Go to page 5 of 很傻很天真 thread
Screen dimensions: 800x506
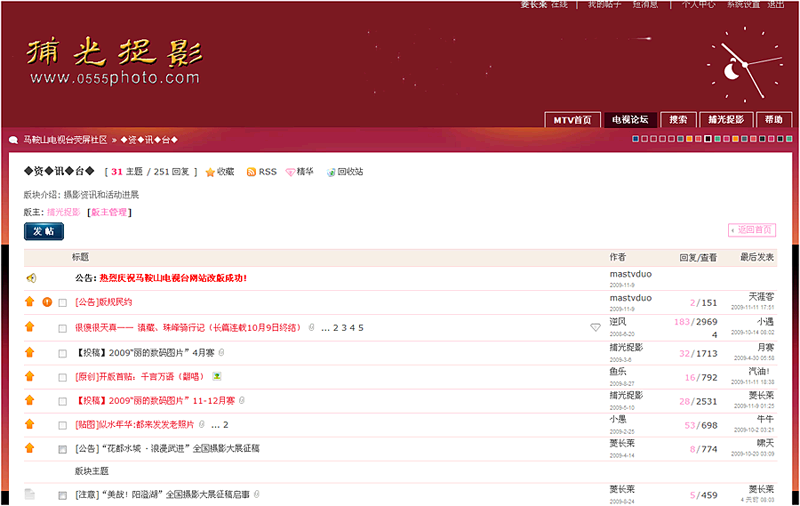click(x=361, y=327)
